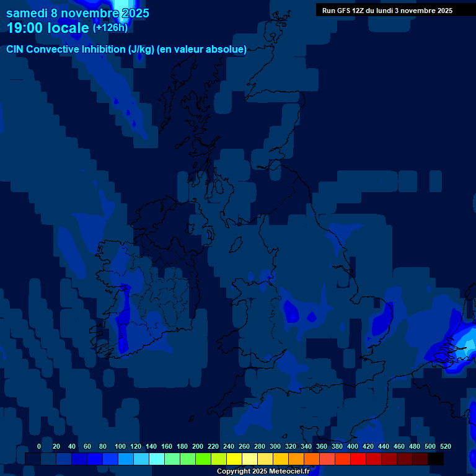Click the date 'samedi 8 novembre 2025'
Image resolution: width=476 pixels, height=476 pixels.
[77, 13]
